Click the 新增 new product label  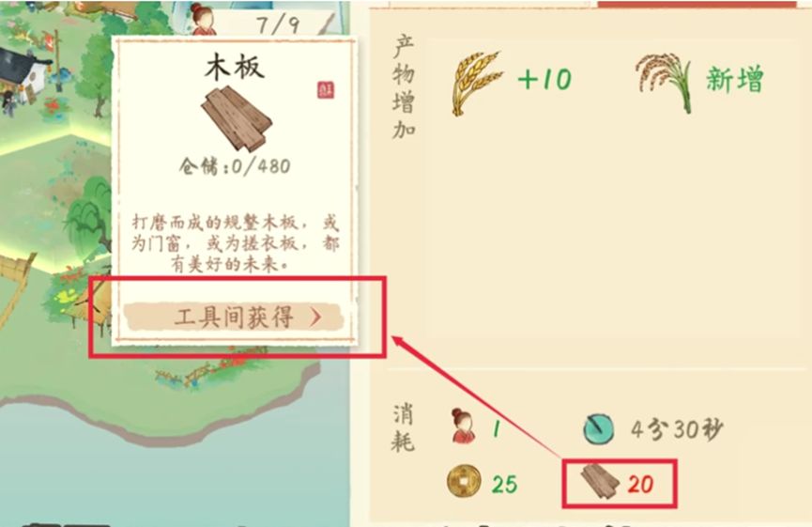pos(735,80)
